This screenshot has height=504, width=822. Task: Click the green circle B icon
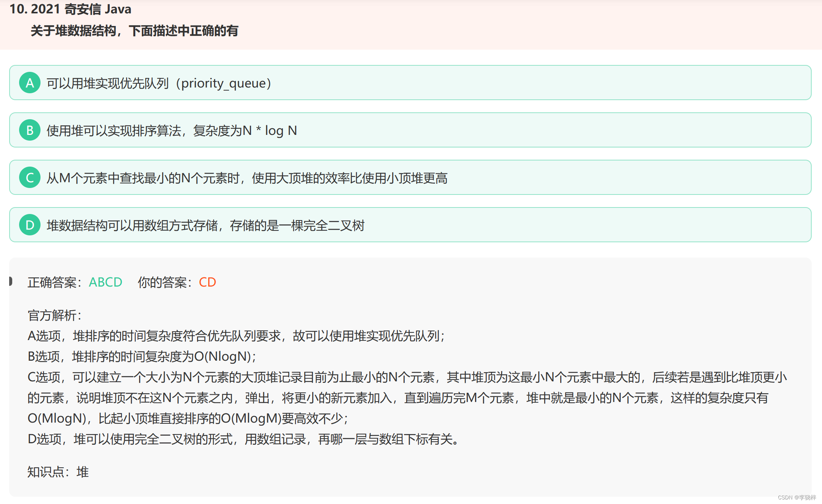click(x=30, y=130)
